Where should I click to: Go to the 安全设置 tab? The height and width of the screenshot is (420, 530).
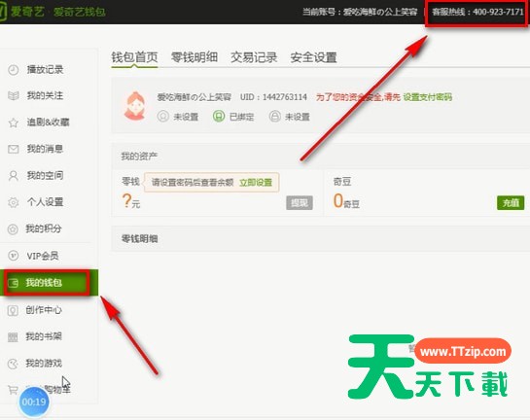(313, 57)
